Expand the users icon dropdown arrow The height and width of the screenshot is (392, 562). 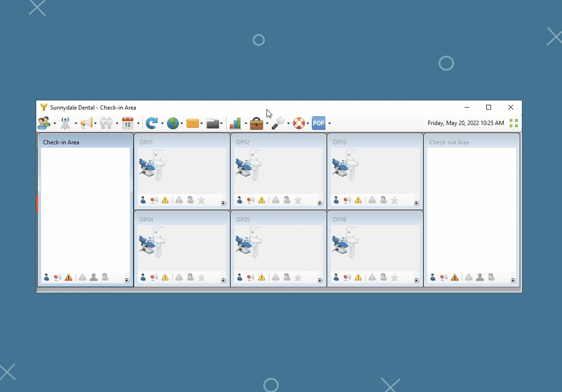(55, 124)
